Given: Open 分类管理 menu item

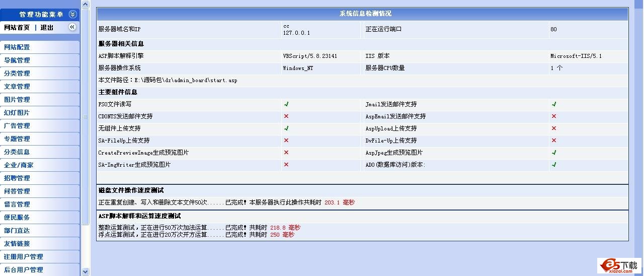Looking at the screenshot, I should pyautogui.click(x=40, y=73).
